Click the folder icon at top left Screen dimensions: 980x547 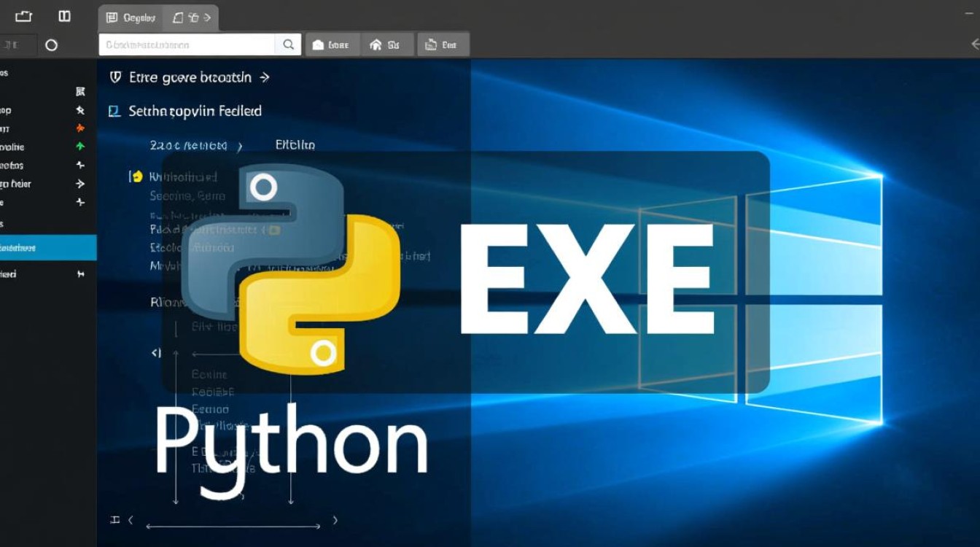[24, 15]
